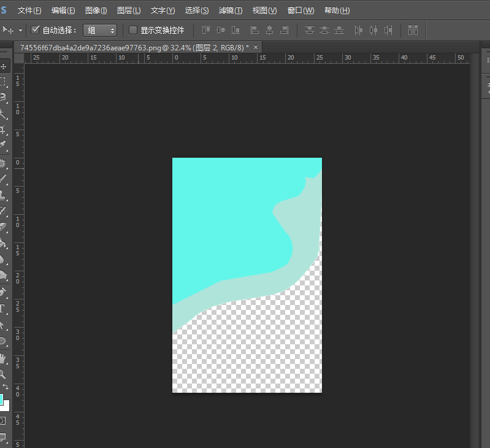Select the Rectangular Marquee tool
Screen dimensions: 490x448
pyautogui.click(x=3, y=81)
